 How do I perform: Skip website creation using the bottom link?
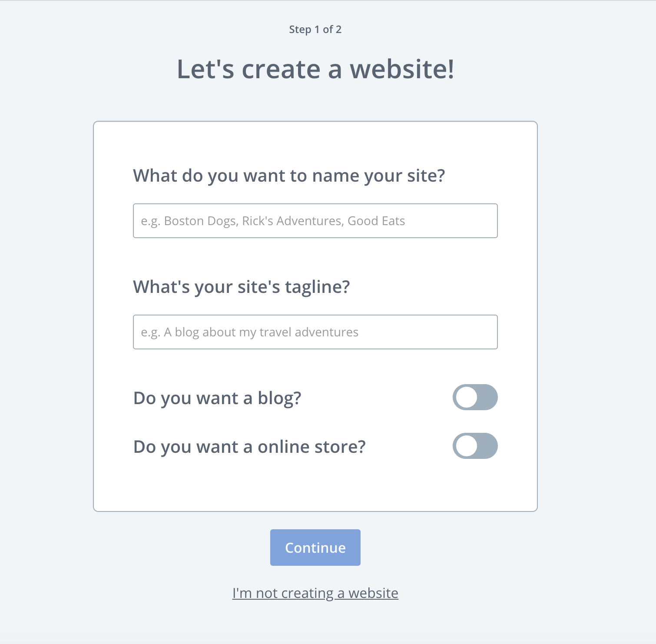click(x=315, y=593)
